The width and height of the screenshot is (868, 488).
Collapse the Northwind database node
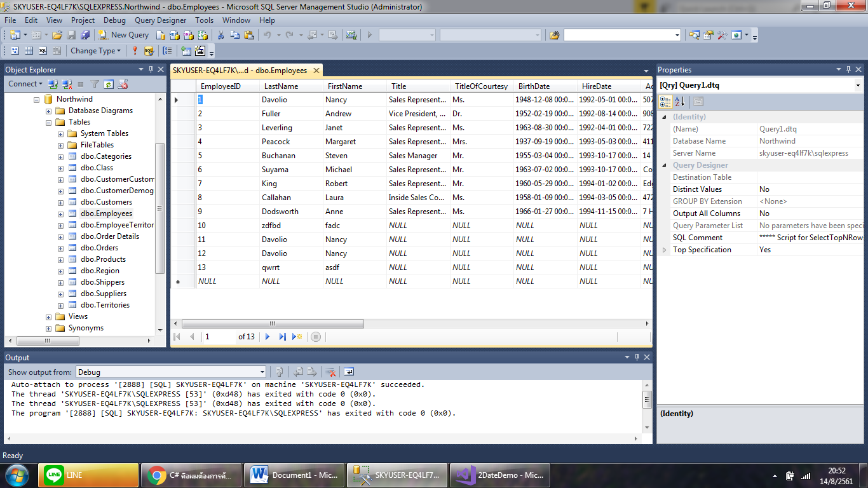[37, 99]
